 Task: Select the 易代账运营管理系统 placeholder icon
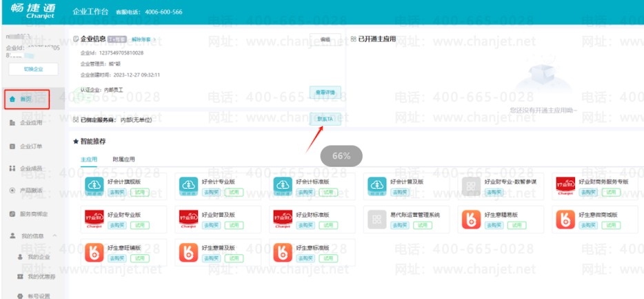[377, 219]
